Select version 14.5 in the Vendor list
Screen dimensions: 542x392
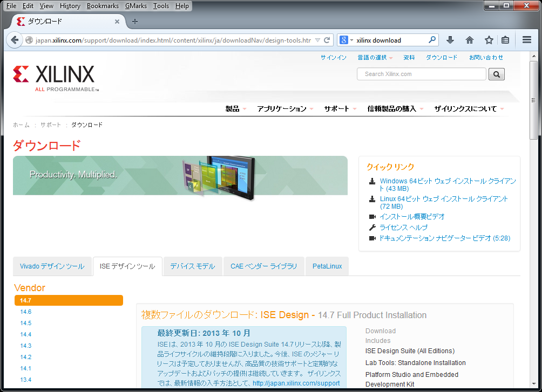25,324
